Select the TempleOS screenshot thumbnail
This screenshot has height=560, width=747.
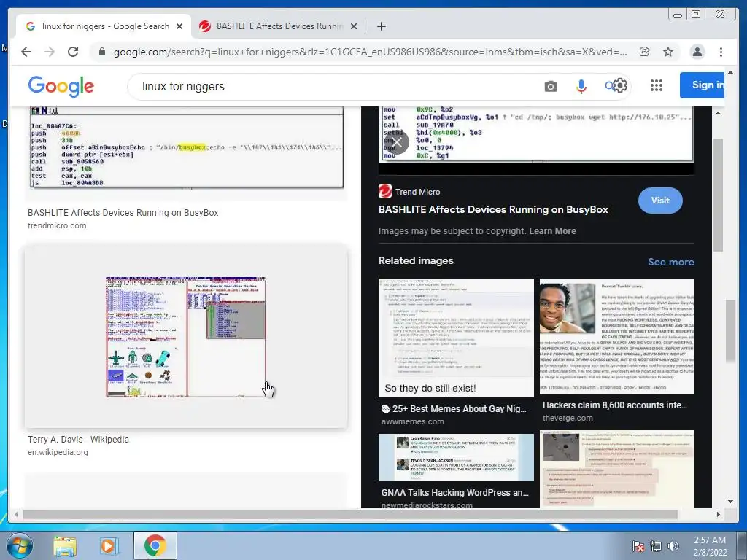[186, 336]
